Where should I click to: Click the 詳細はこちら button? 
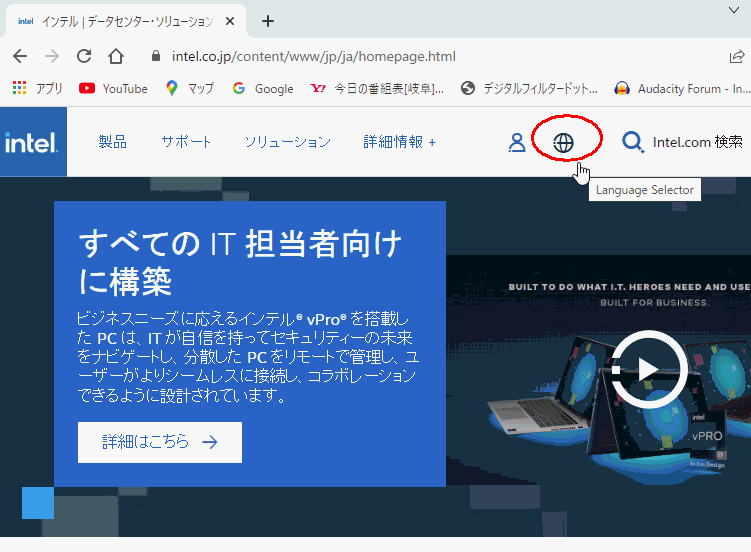(x=160, y=442)
